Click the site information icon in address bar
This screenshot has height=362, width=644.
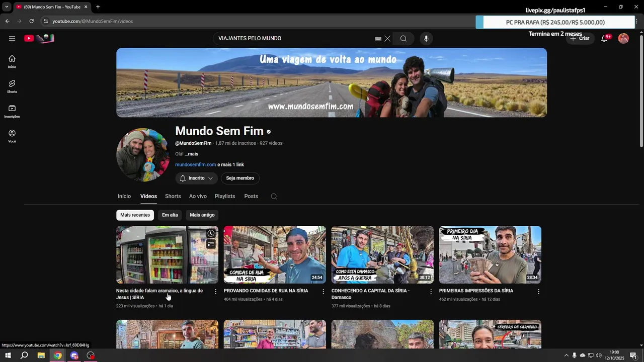coord(46,21)
